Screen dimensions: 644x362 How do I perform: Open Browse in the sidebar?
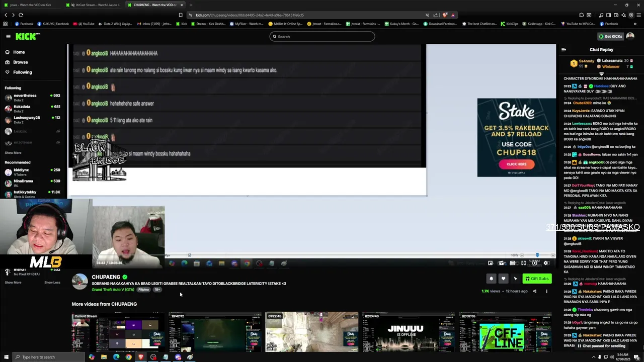pyautogui.click(x=20, y=62)
